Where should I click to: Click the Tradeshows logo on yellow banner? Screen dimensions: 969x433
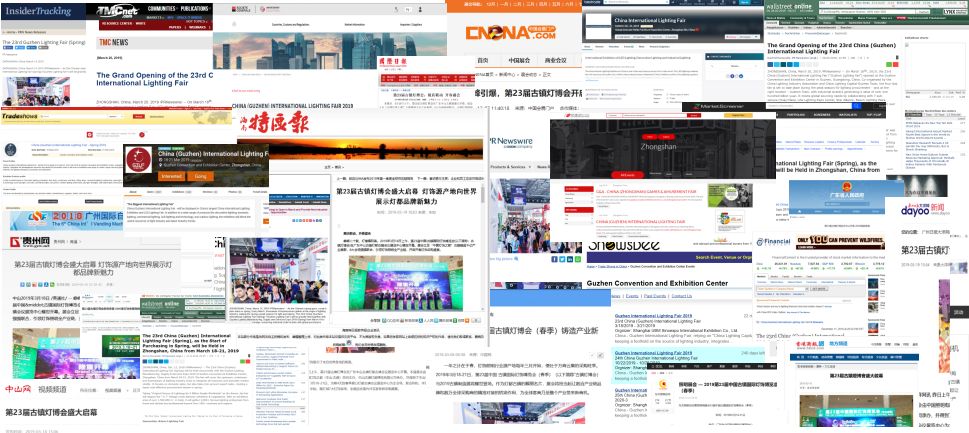(x=20, y=116)
